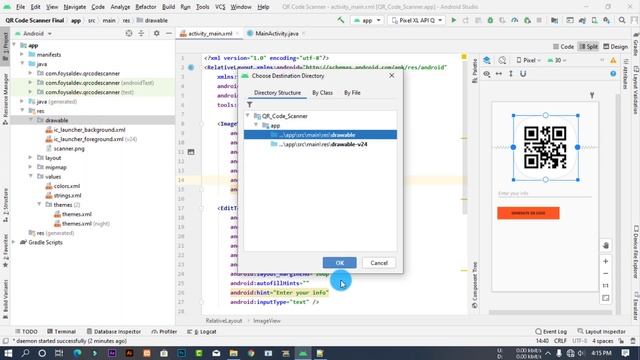Click the locate target icon in Project panel
640x360 pixels.
point(129,33)
